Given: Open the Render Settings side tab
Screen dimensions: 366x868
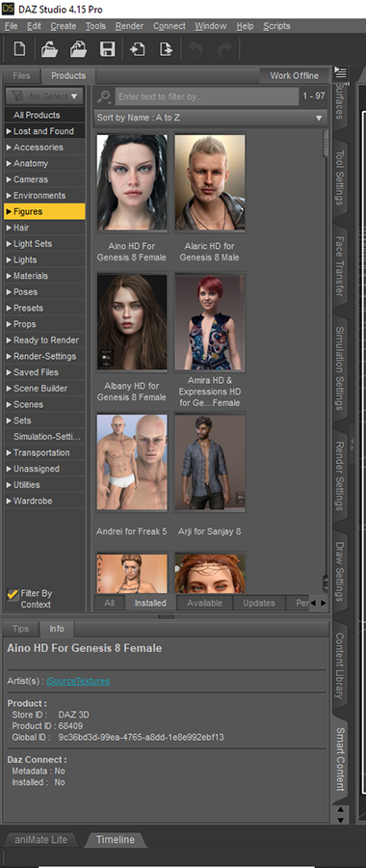Looking at the screenshot, I should [x=340, y=475].
